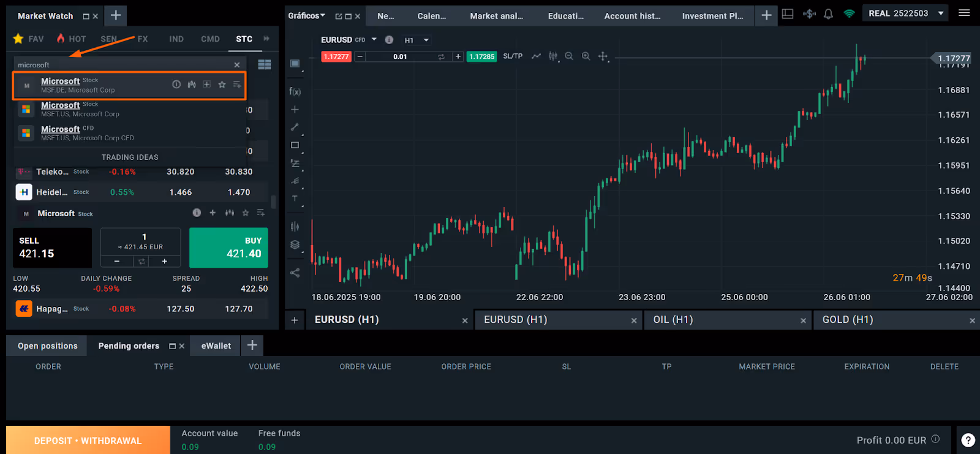Open the IND category tab
Screen dimensions: 980x454
point(176,39)
